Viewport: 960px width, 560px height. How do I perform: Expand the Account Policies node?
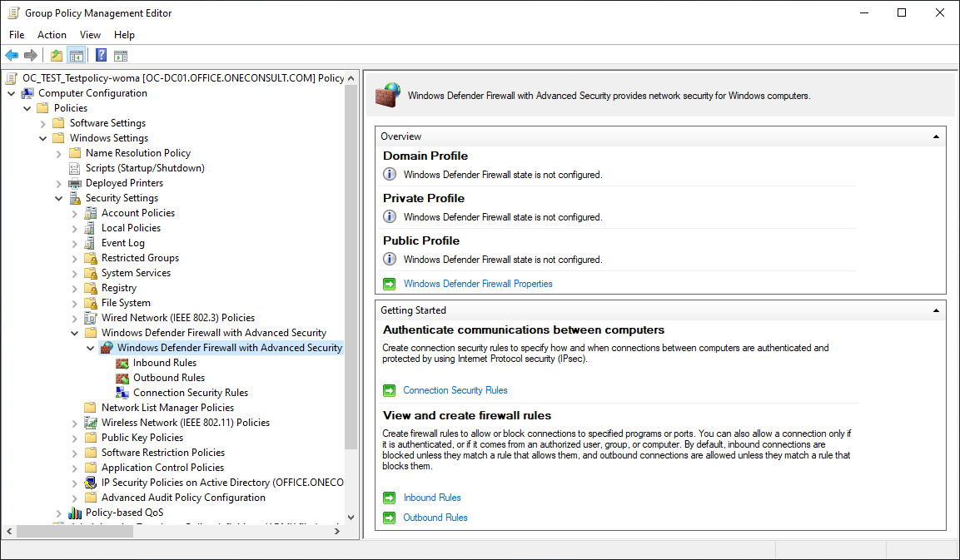(75, 213)
